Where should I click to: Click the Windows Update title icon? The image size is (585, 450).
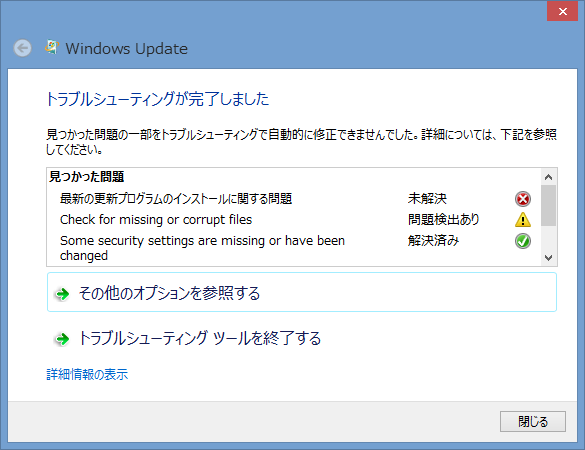(52, 47)
